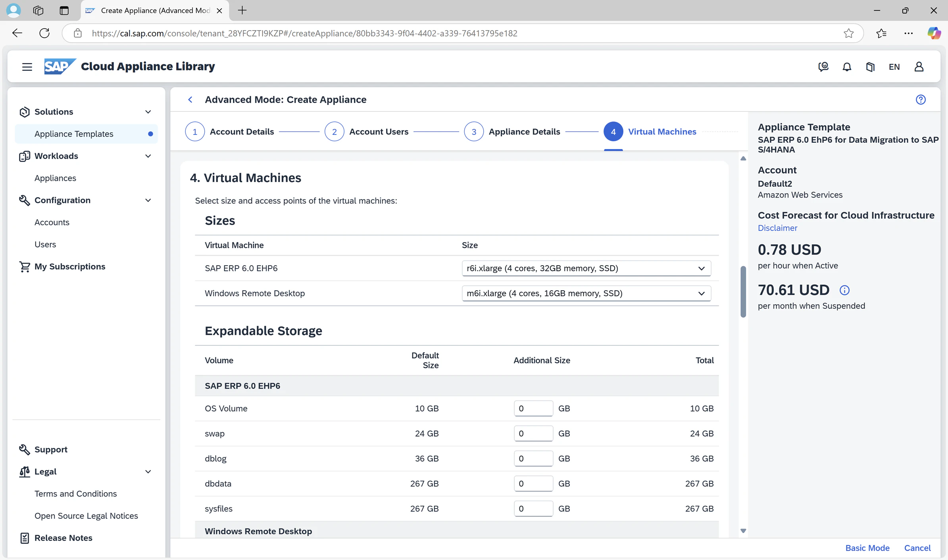This screenshot has width=948, height=560.
Task: Click the Workloads icon in sidebar
Action: click(x=25, y=156)
